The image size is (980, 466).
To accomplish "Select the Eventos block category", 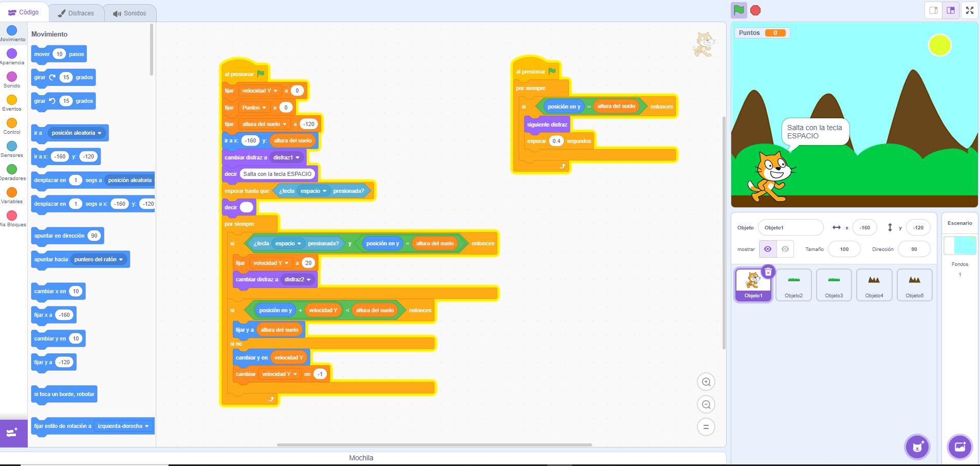I will pos(12,103).
